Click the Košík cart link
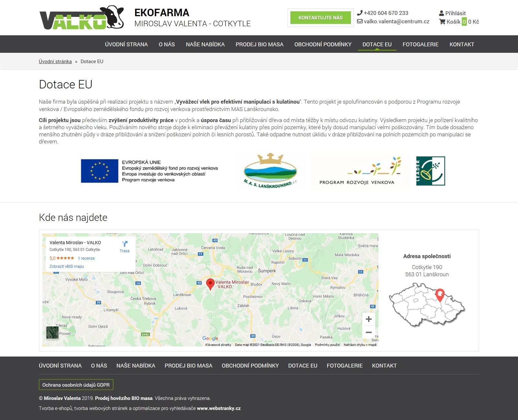This screenshot has width=518, height=420. point(454,22)
